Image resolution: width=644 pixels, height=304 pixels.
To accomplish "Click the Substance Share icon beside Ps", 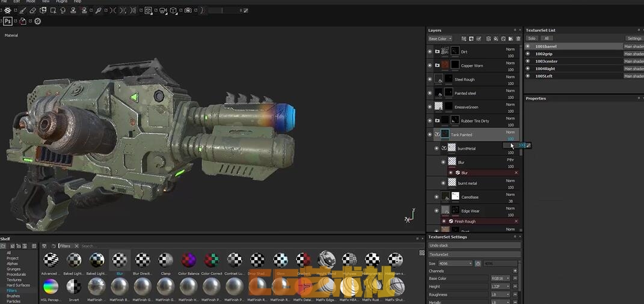I will coord(37,21).
